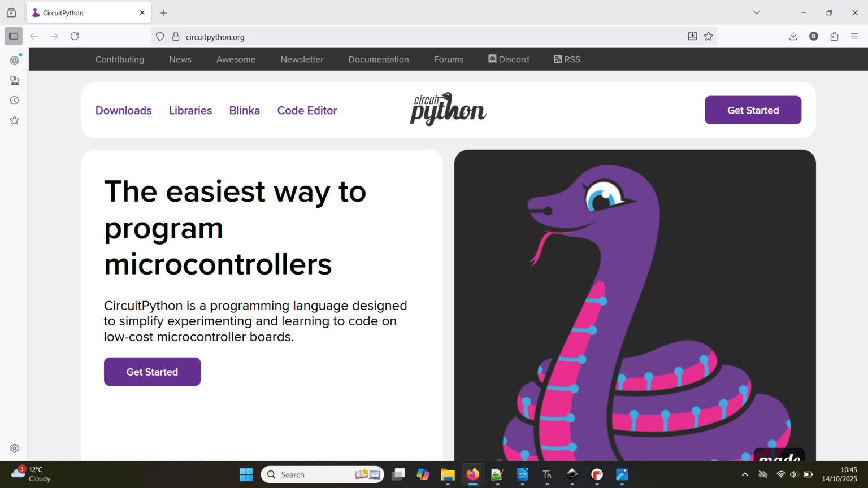Screen dimensions: 868x488
Task: Click the reload page icon
Action: [x=75, y=36]
